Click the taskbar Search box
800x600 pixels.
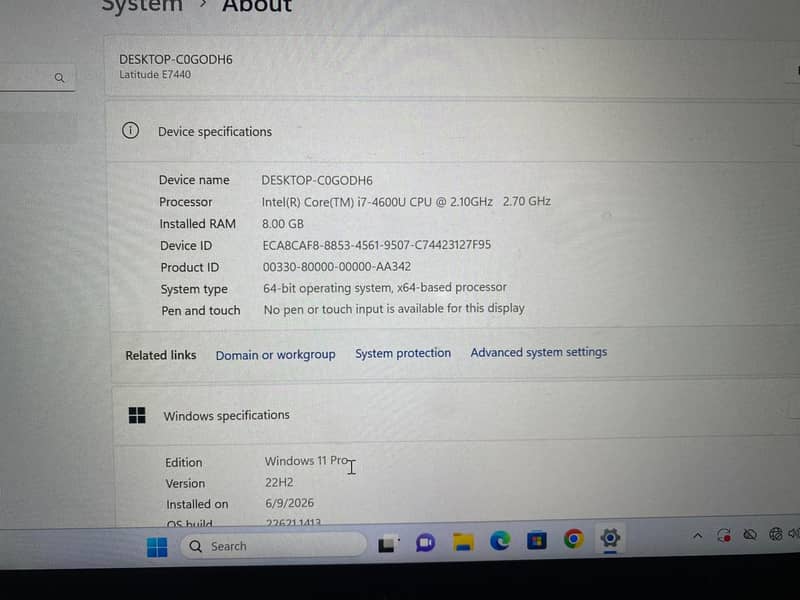pos(273,545)
